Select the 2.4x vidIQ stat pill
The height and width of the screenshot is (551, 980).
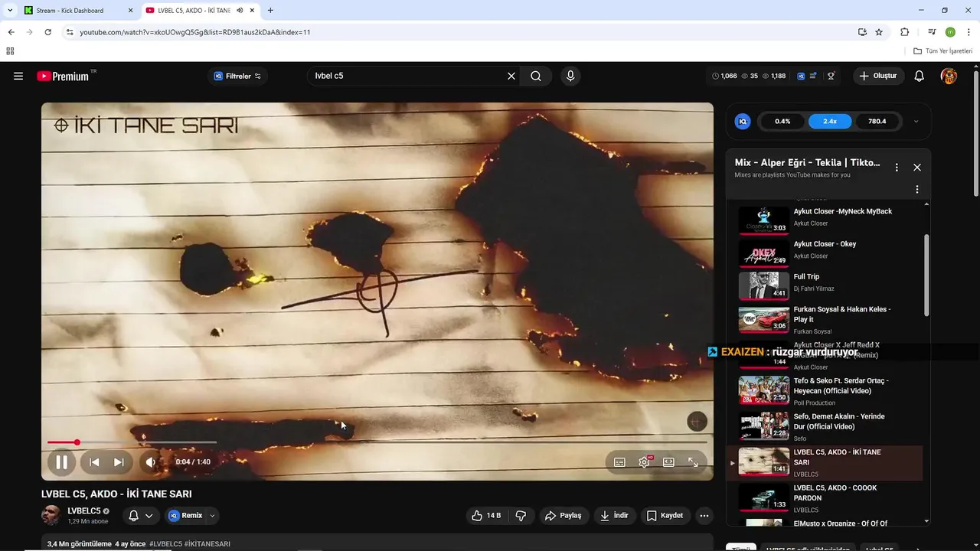pos(830,121)
